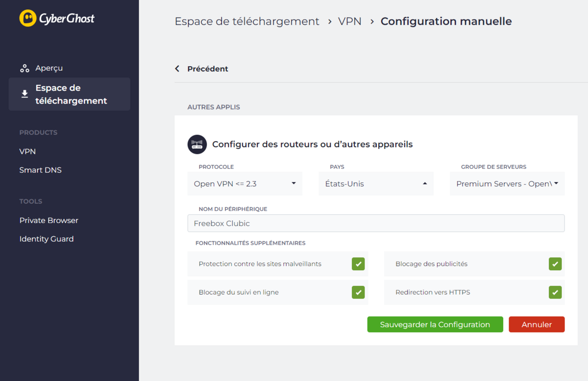
Task: Click Sauvegarder la Configuration button
Action: click(x=435, y=325)
